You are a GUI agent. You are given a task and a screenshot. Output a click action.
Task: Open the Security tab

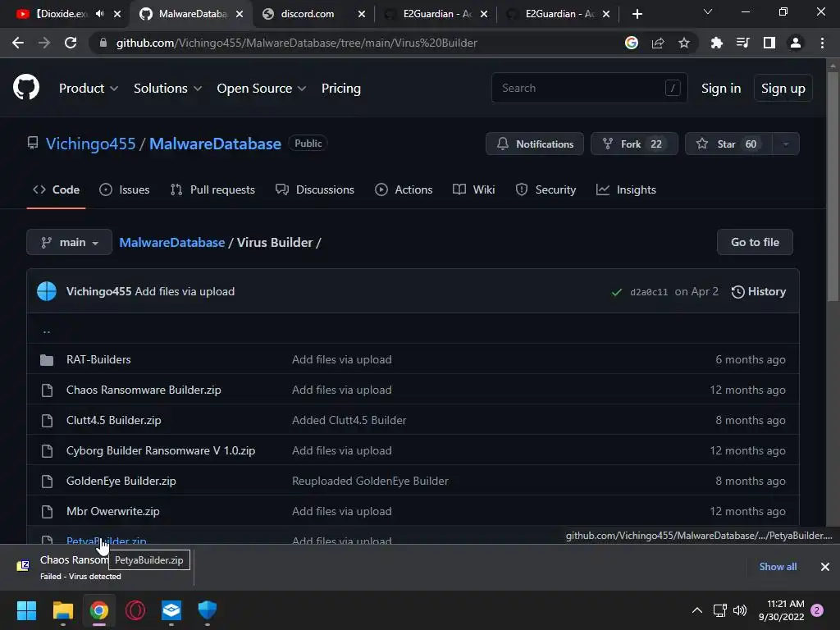(546, 189)
